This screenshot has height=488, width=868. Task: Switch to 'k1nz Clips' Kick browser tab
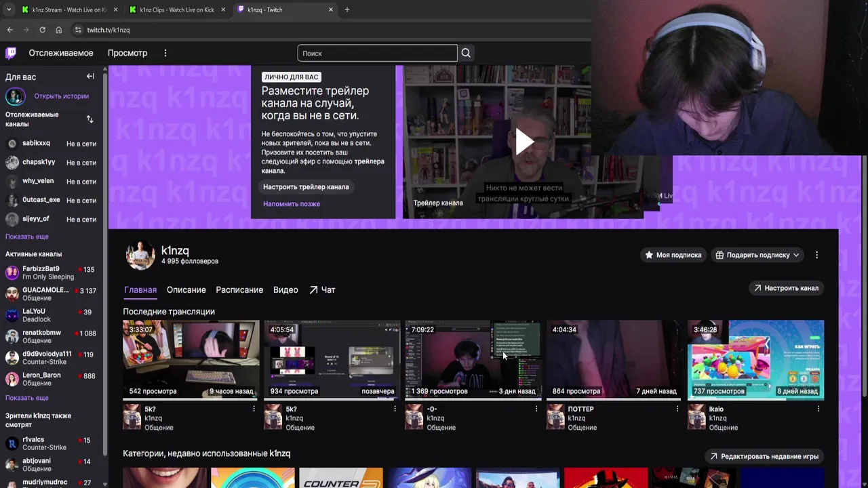pos(176,9)
